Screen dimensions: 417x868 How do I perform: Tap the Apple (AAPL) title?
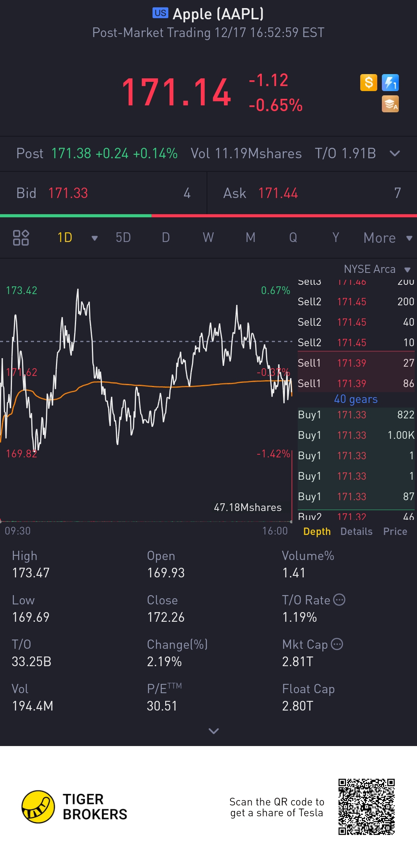(x=218, y=14)
